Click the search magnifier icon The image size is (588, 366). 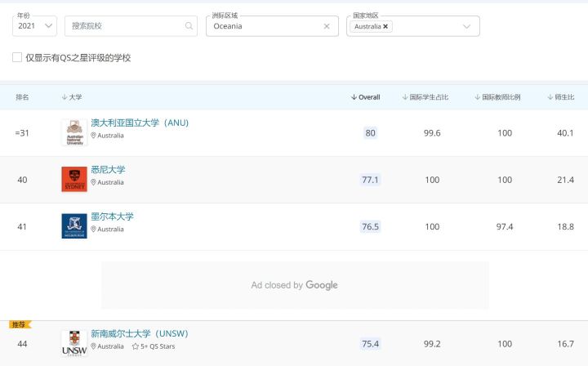189,26
